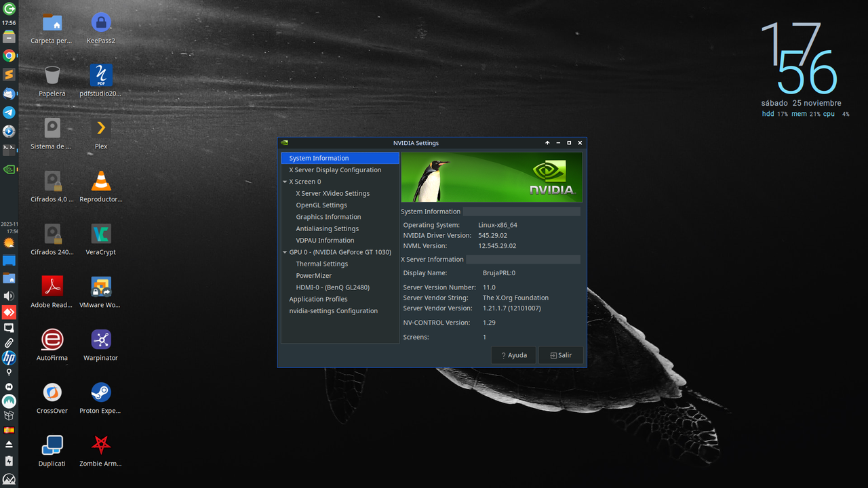Open the Cifrados 4,0 encrypted volume
Image resolution: width=868 pixels, height=488 pixels.
pyautogui.click(x=52, y=181)
